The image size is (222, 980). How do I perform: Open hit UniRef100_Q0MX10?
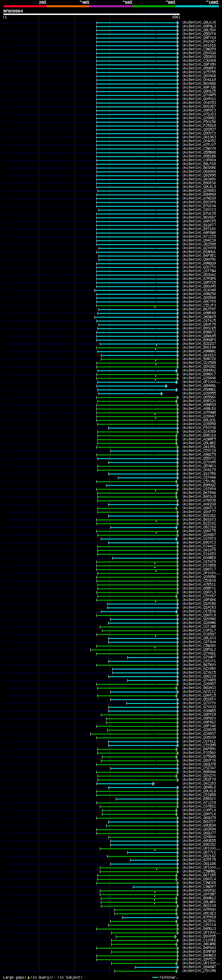pos(199,99)
